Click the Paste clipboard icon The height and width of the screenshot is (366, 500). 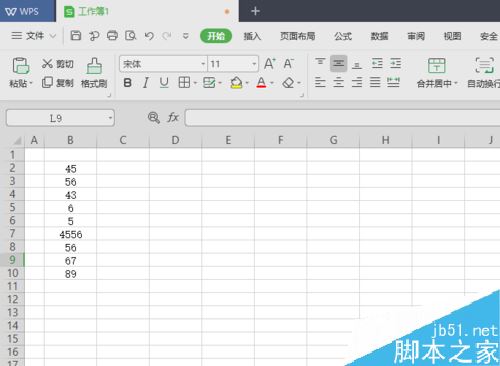21,65
